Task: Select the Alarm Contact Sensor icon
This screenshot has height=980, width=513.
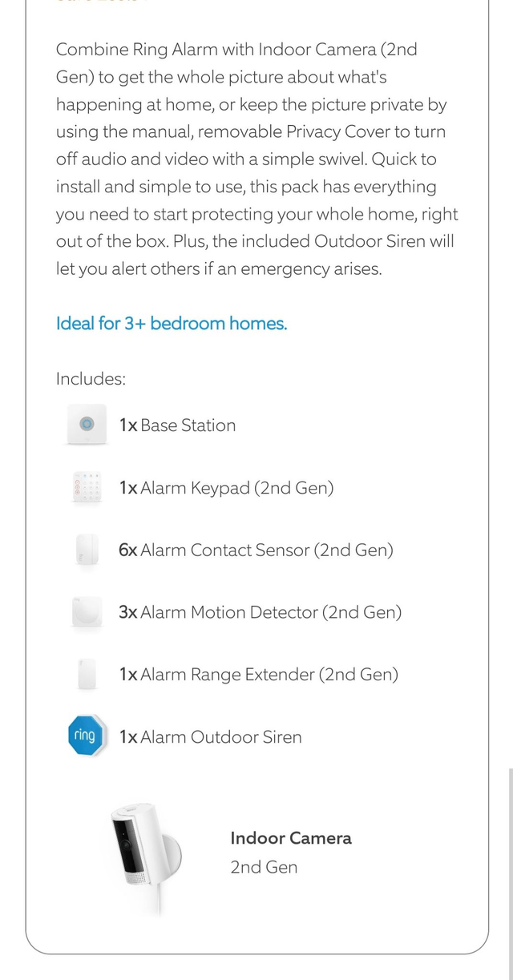Action: point(87,550)
